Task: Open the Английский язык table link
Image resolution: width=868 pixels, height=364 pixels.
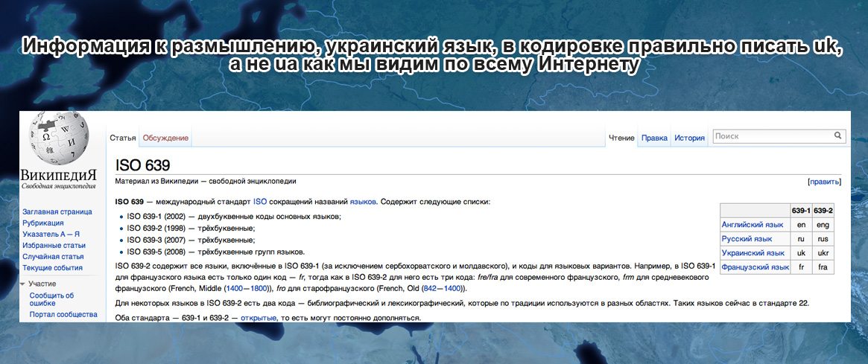Action: click(x=753, y=225)
